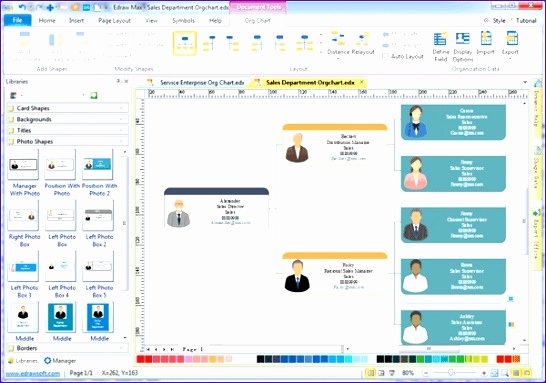Open the www.edrawsoft.com link

coord(33,373)
